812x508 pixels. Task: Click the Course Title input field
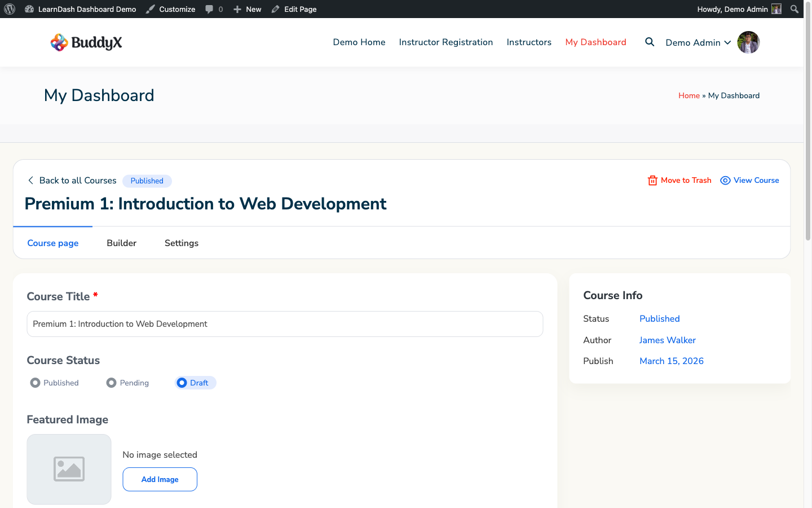point(285,324)
